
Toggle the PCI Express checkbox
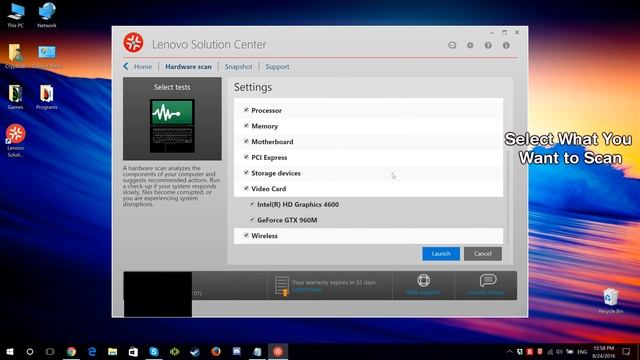click(x=246, y=157)
